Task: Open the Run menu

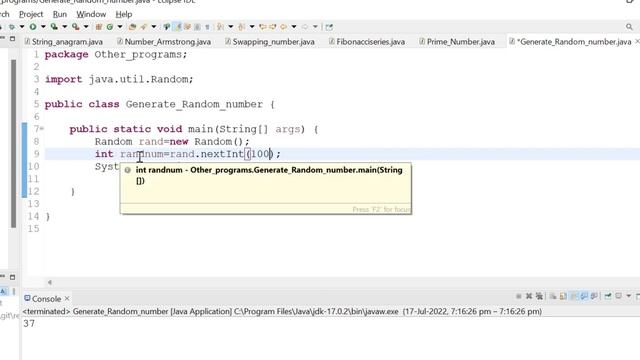Action: point(60,14)
